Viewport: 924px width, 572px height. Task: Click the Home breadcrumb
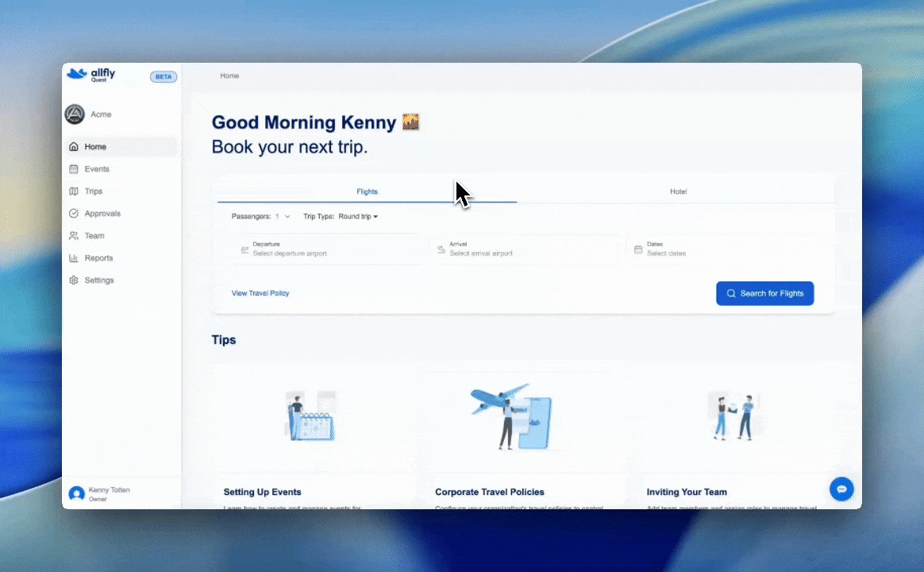click(x=229, y=75)
